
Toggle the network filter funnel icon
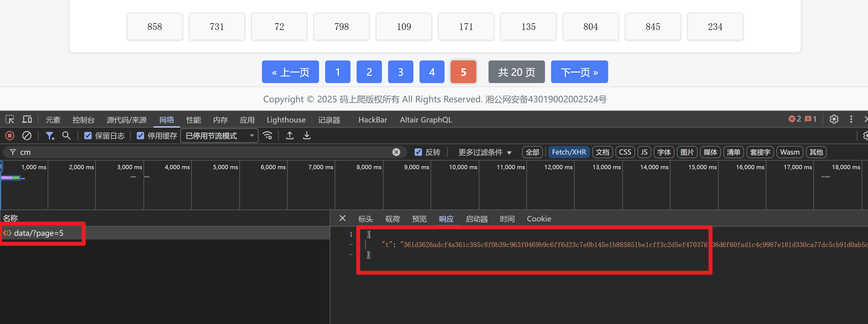pos(50,136)
